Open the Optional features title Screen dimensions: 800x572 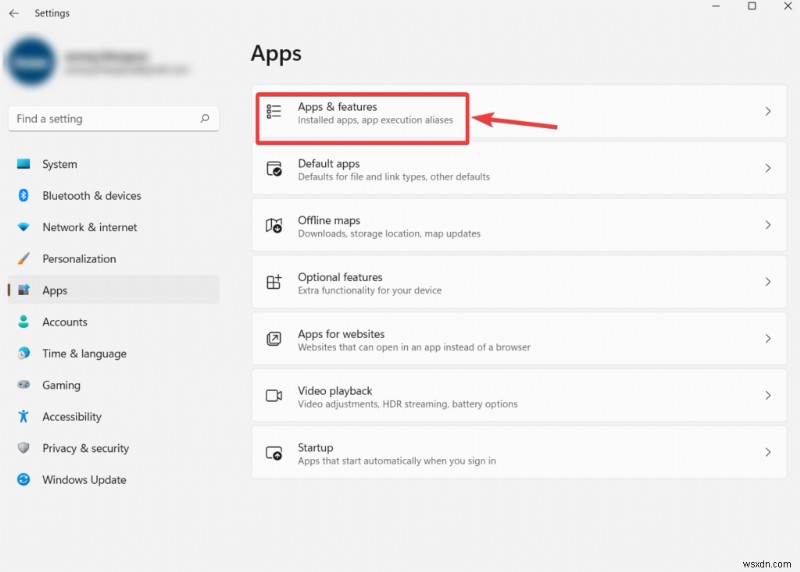point(340,277)
